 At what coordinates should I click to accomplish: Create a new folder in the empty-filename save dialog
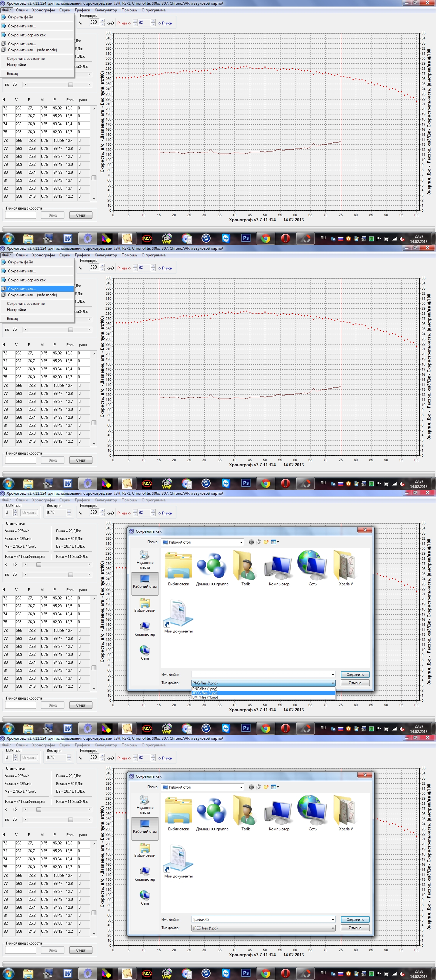tap(266, 542)
